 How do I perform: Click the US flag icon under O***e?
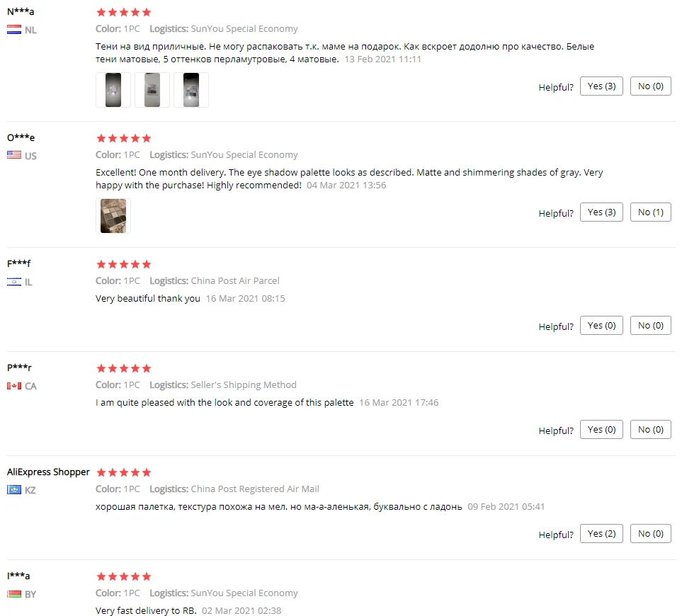point(14,155)
